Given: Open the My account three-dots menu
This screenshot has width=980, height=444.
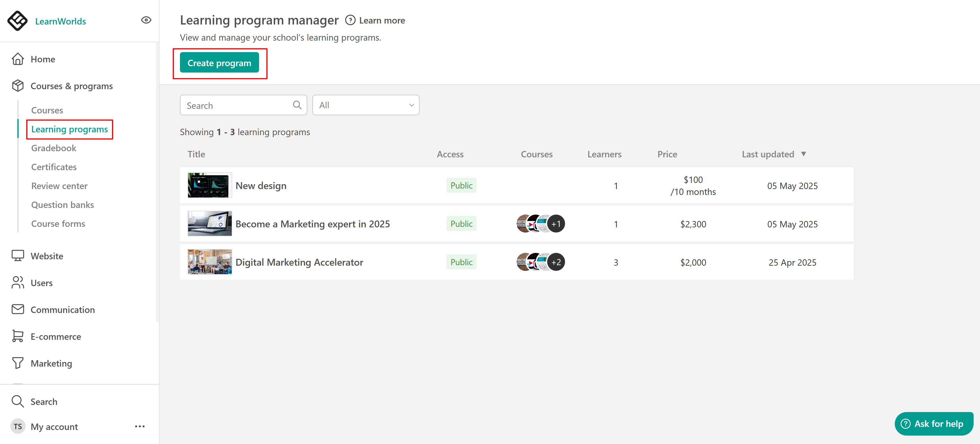Looking at the screenshot, I should pyautogui.click(x=140, y=426).
